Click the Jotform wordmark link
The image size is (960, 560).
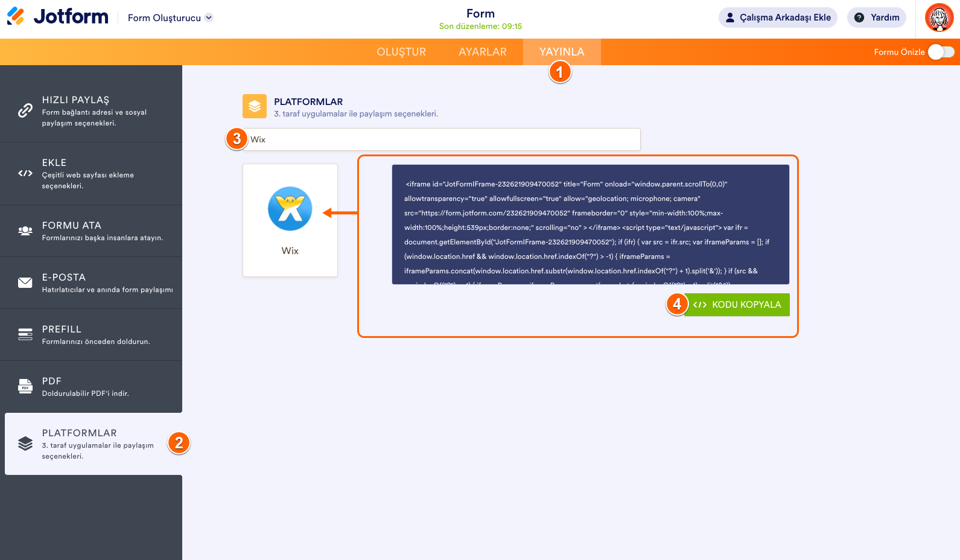pos(71,16)
